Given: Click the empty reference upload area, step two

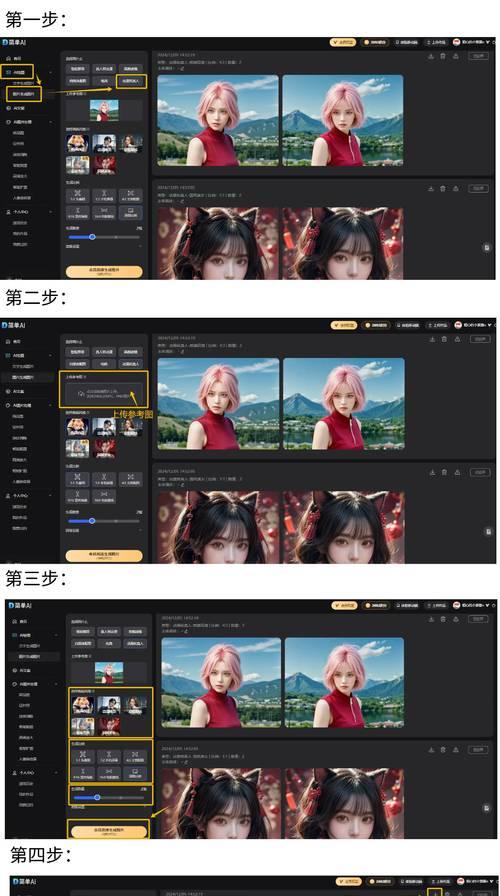Looking at the screenshot, I should point(104,393).
